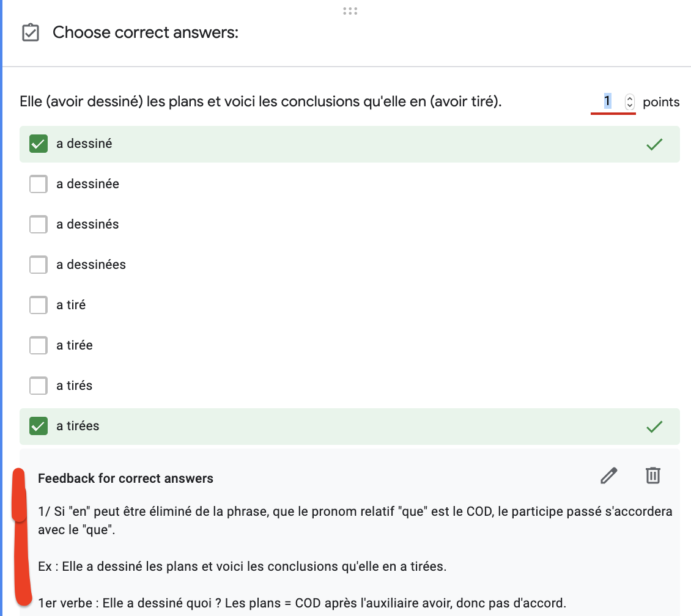This screenshot has height=616, width=691.
Task: Toggle the "a tirés" checkbox
Action: 39,386
